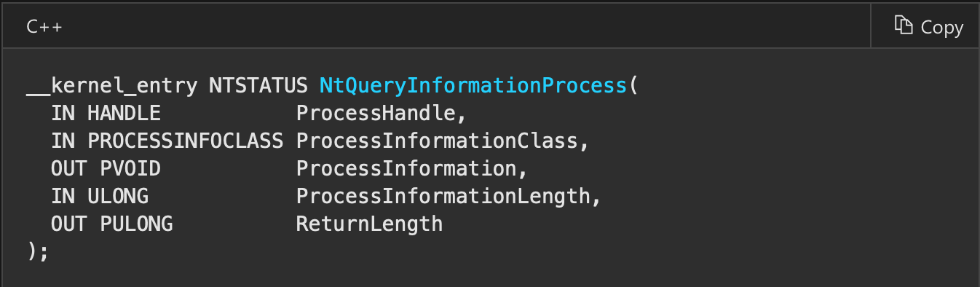
Task: Click the Copy button label
Action: 942,27
